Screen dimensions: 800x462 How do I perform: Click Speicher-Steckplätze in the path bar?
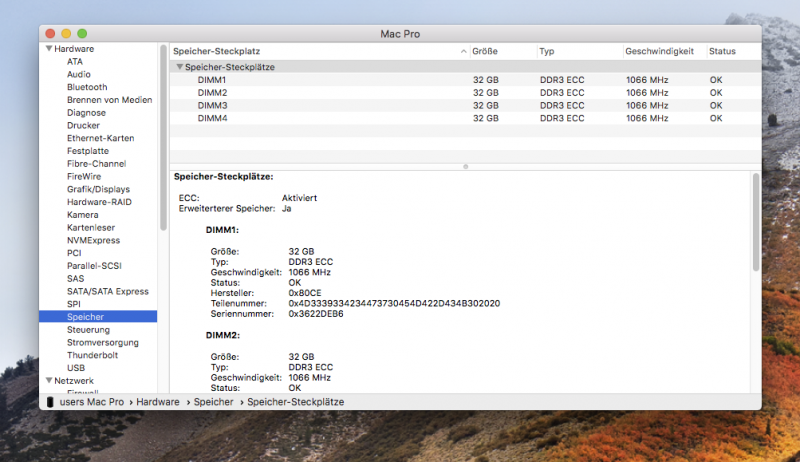tap(295, 401)
